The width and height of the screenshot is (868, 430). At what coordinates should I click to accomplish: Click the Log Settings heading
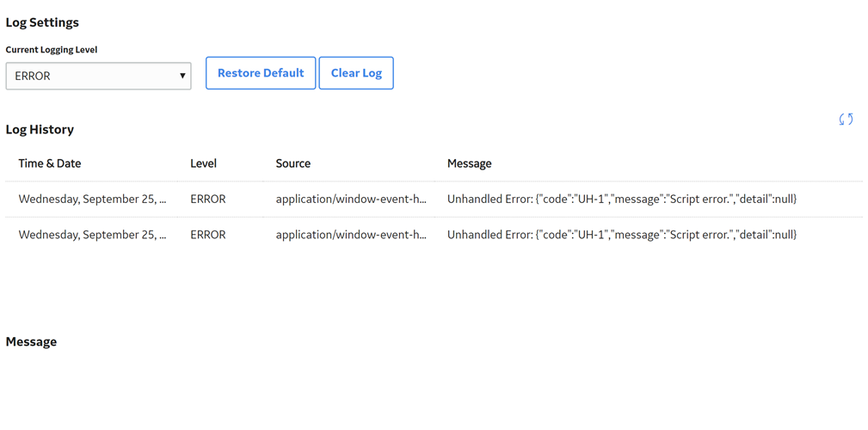42,22
